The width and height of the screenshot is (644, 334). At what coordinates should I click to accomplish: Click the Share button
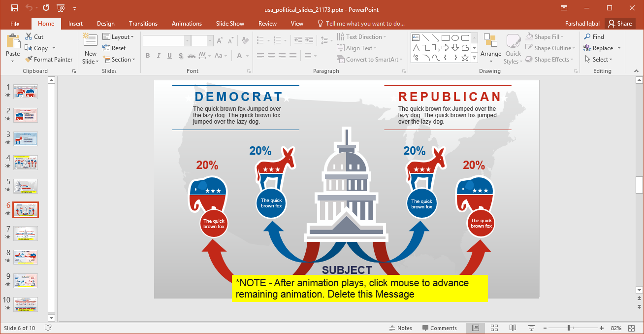(619, 24)
